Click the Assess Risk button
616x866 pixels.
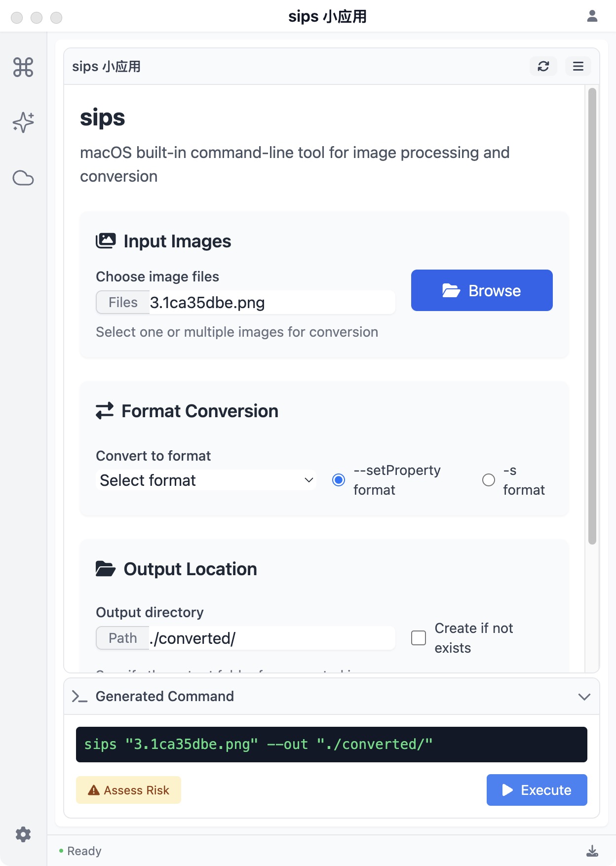[x=128, y=790]
